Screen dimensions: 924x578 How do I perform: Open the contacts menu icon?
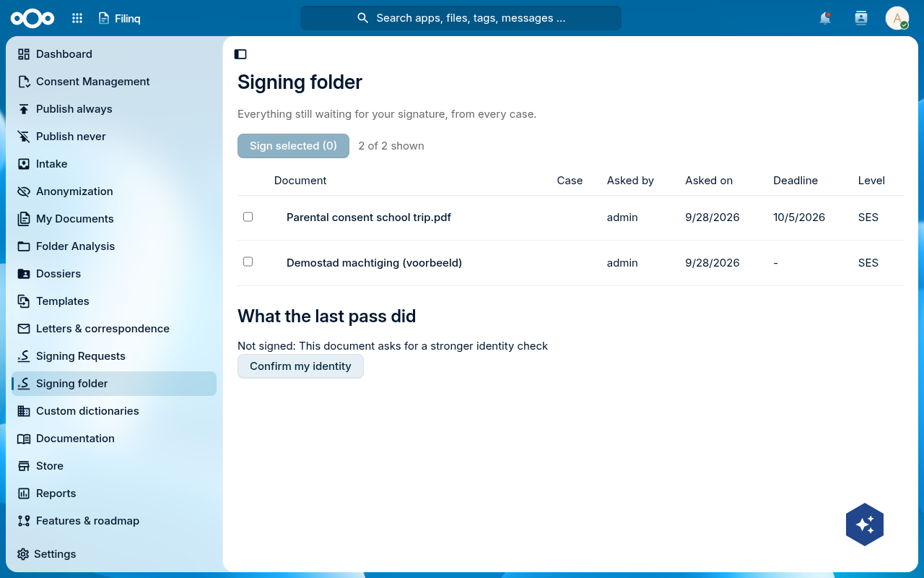click(860, 18)
